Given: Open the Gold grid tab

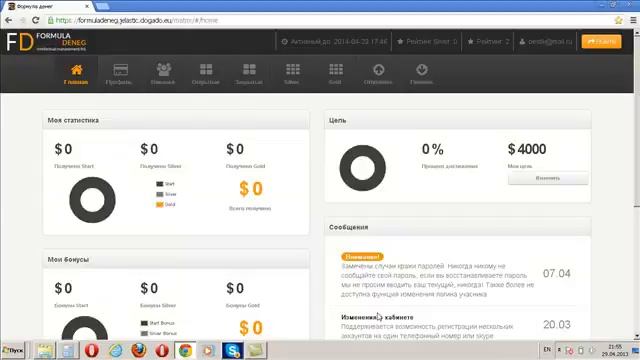Looking at the screenshot, I should [x=336, y=74].
